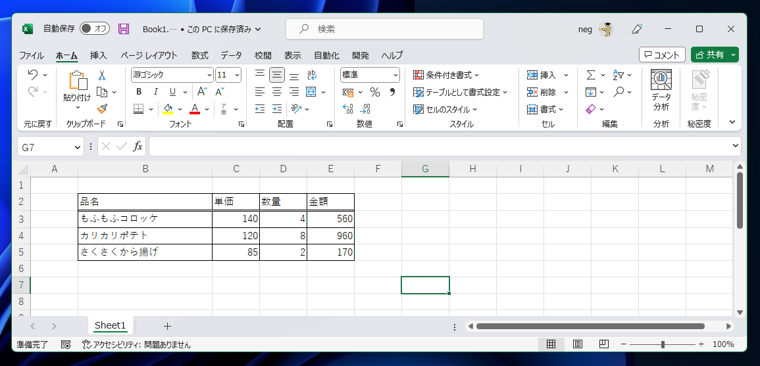This screenshot has width=760, height=366.
Task: Increase decimal places
Action: pos(348,109)
